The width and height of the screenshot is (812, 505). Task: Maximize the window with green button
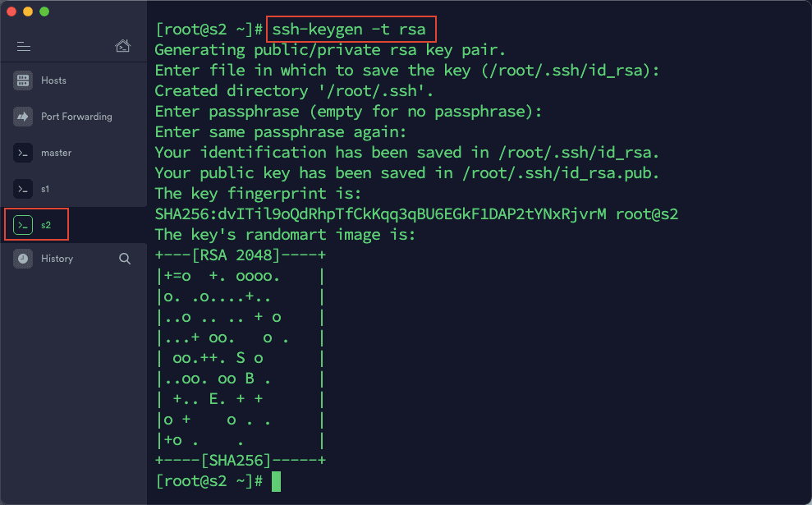[44, 12]
